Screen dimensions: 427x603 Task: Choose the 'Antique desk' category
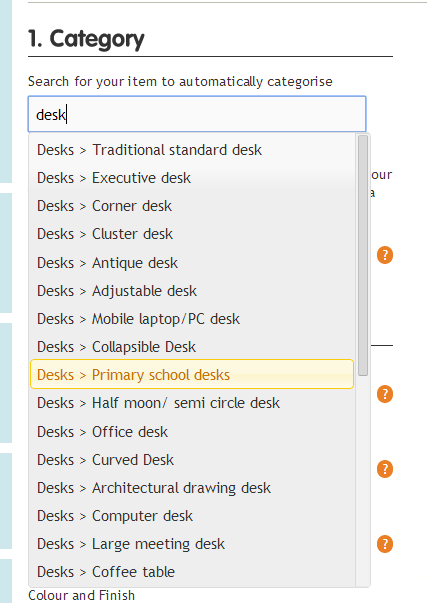(192, 263)
